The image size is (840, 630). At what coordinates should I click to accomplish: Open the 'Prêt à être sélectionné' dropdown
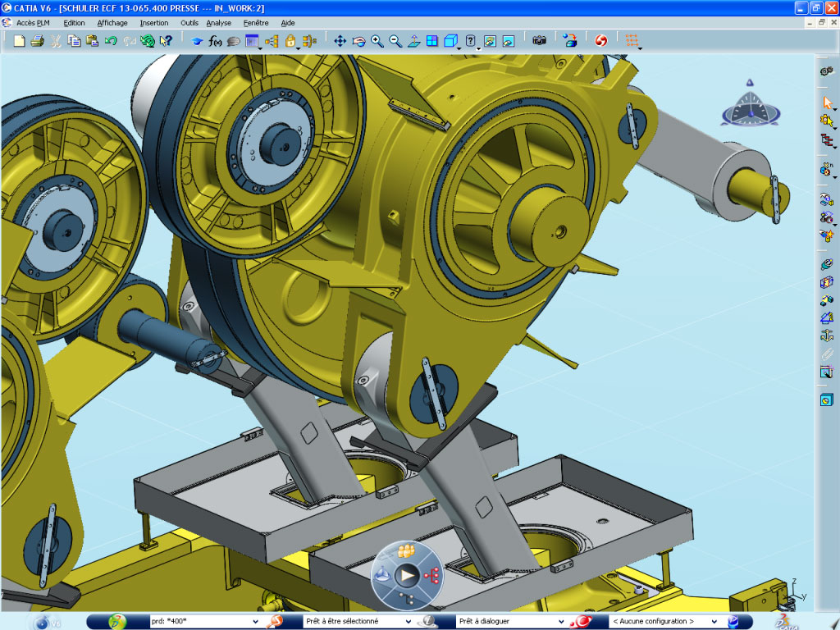click(408, 622)
